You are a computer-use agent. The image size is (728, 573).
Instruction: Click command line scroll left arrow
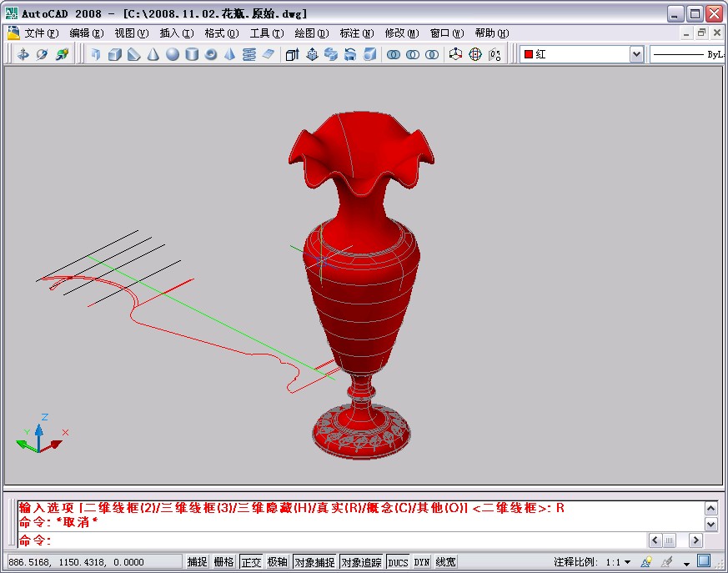(655, 540)
